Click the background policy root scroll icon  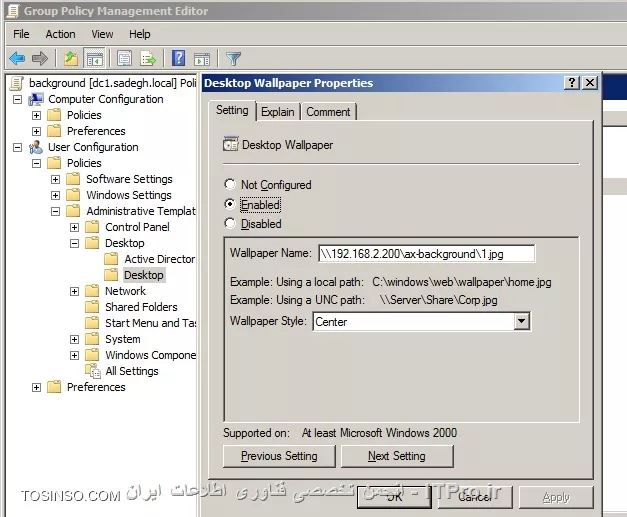coord(16,83)
